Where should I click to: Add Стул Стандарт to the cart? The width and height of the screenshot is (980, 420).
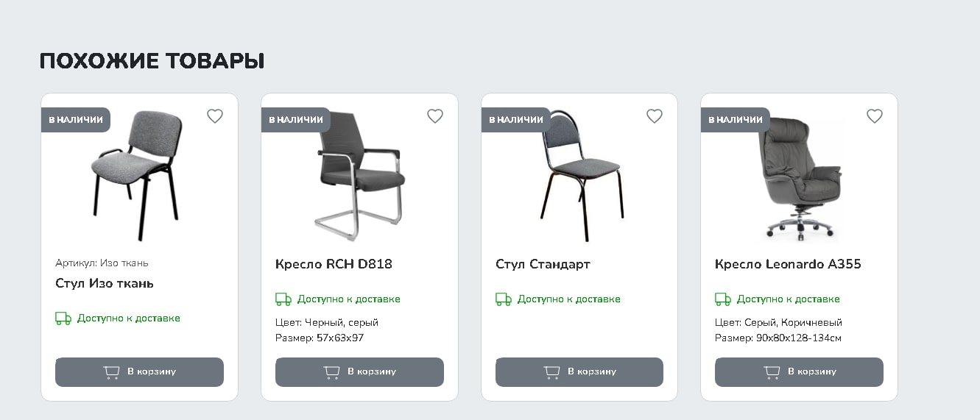click(x=579, y=372)
